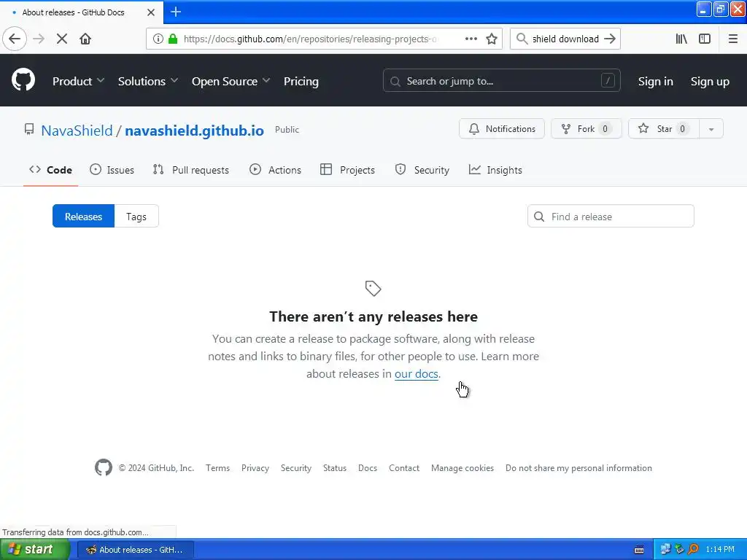Screen dimensions: 747x560
Task: Expand the Product dropdown menu
Action: 78,82
